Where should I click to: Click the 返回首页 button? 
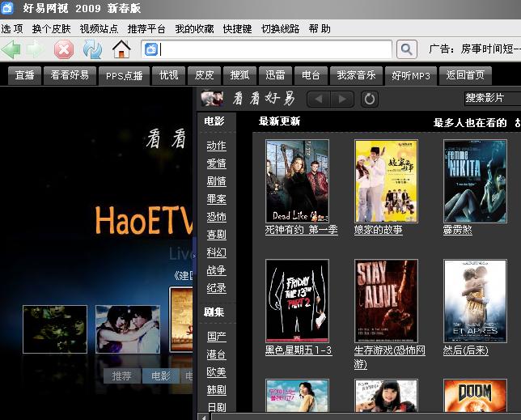click(465, 75)
